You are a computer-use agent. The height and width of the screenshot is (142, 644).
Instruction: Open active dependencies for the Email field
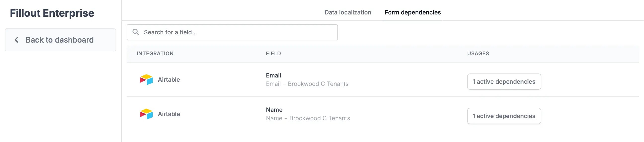pyautogui.click(x=504, y=81)
